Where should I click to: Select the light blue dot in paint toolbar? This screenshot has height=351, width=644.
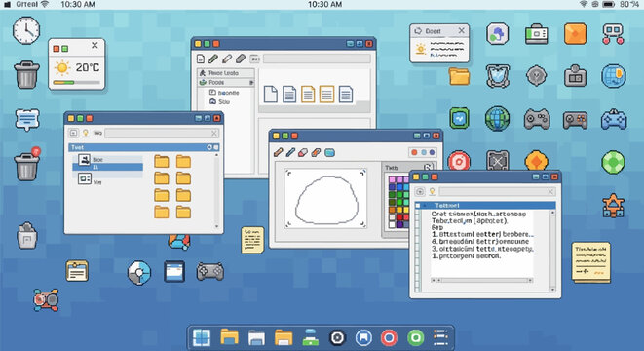tap(424, 152)
